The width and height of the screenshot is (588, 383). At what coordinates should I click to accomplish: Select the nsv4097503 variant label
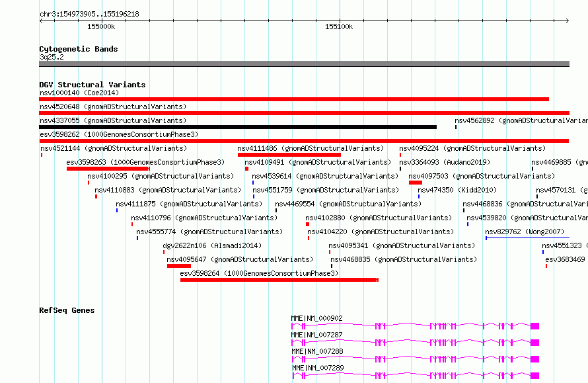pyautogui.click(x=482, y=176)
